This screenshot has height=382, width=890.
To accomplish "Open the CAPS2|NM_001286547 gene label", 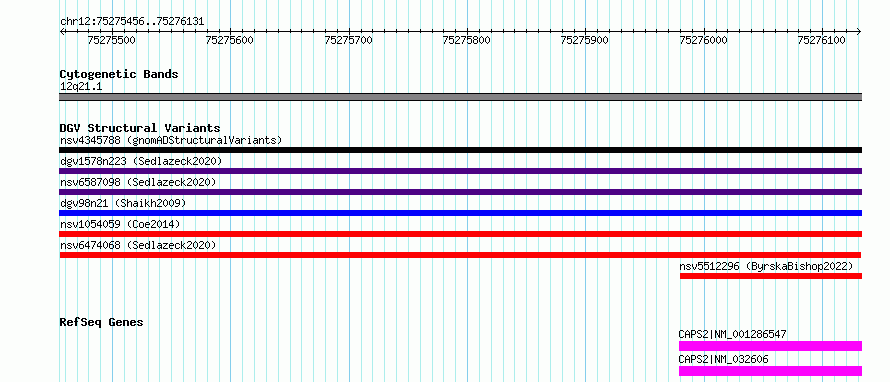I will (732, 334).
